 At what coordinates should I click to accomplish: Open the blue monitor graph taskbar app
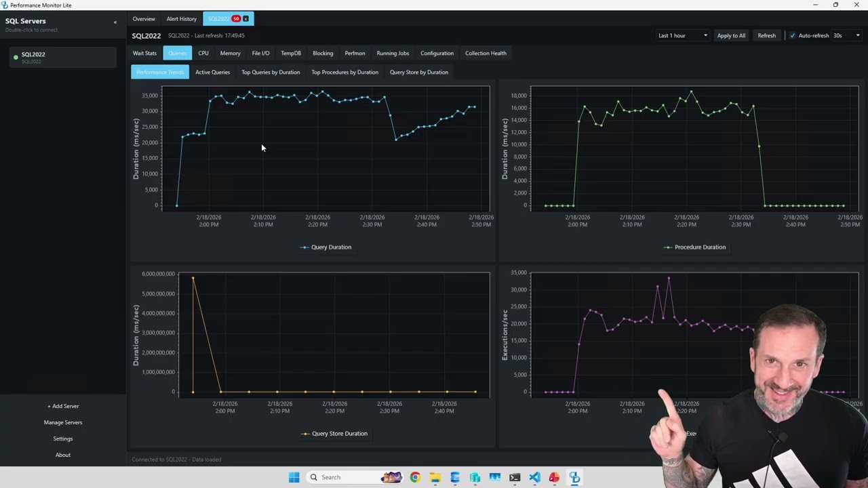(x=495, y=477)
